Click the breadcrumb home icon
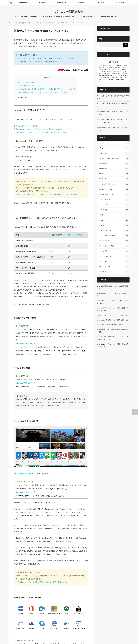This screenshot has width=138, height=644. tap(10, 23)
